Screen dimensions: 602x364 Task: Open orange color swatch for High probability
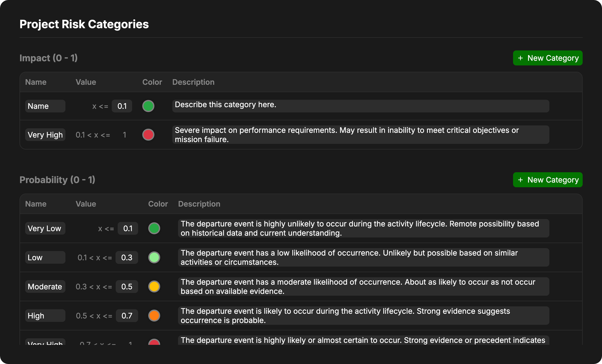point(154,316)
